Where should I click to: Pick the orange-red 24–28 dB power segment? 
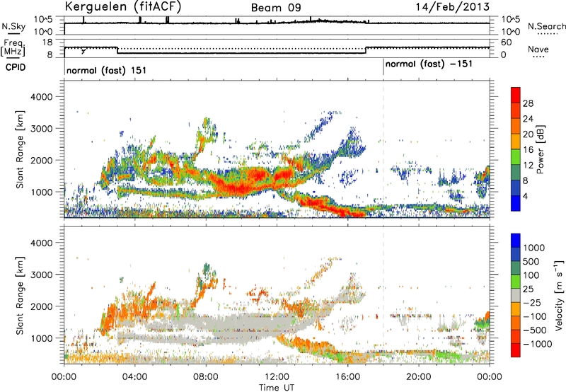(516, 110)
